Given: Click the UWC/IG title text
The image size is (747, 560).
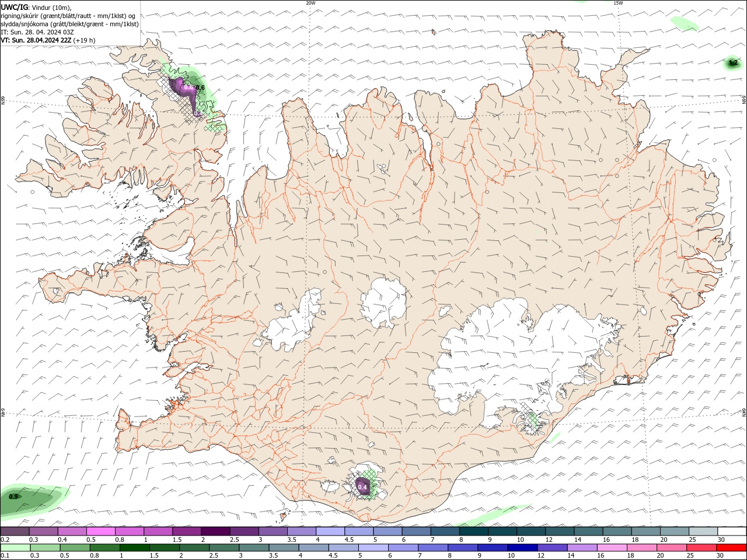Looking at the screenshot, I should click(15, 7).
